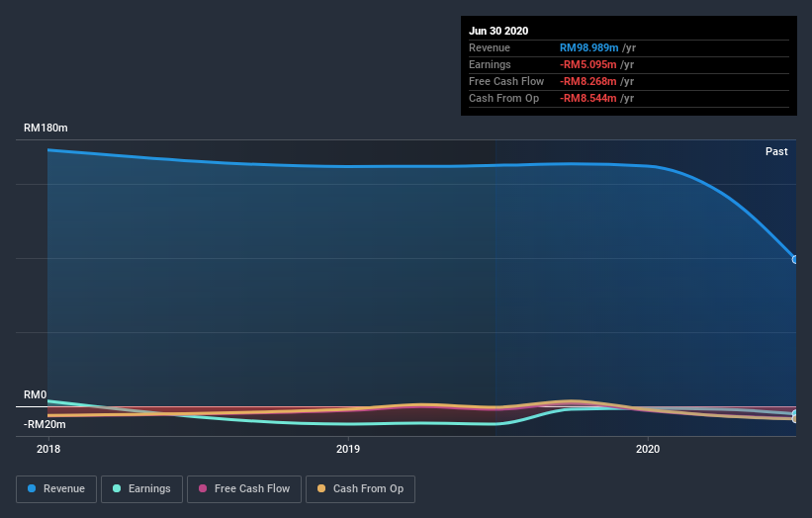Click the Revenue row label in tooltip
Image resolution: width=812 pixels, height=518 pixels.
point(490,47)
